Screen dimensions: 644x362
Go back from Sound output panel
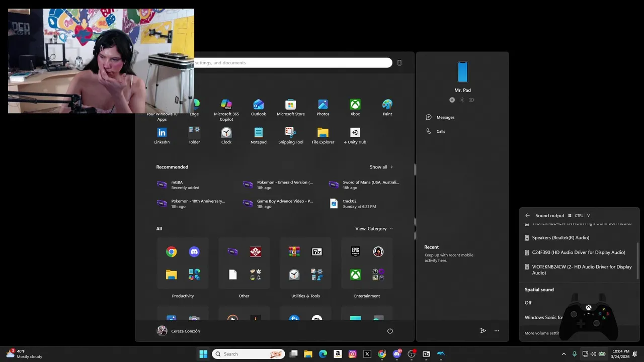tap(527, 216)
